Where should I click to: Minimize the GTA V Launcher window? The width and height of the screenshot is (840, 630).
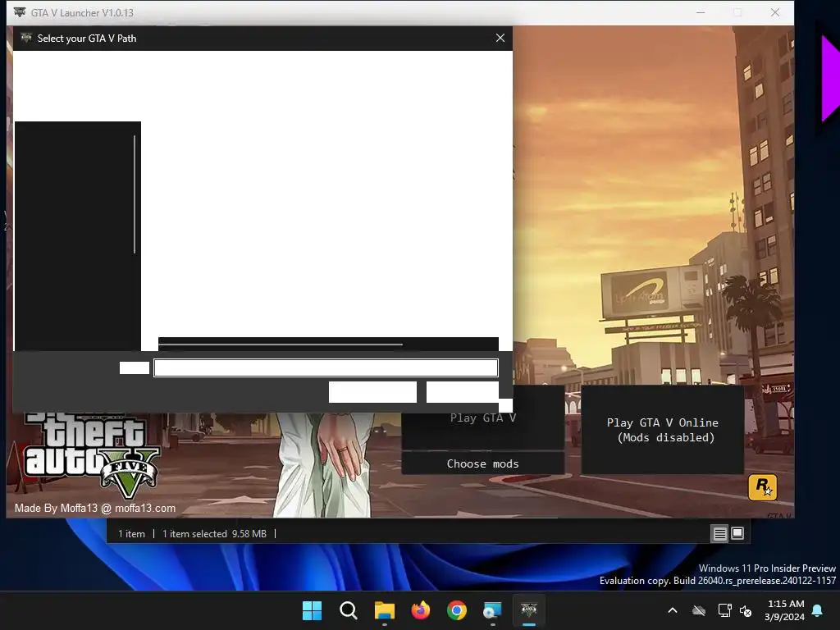tap(701, 12)
